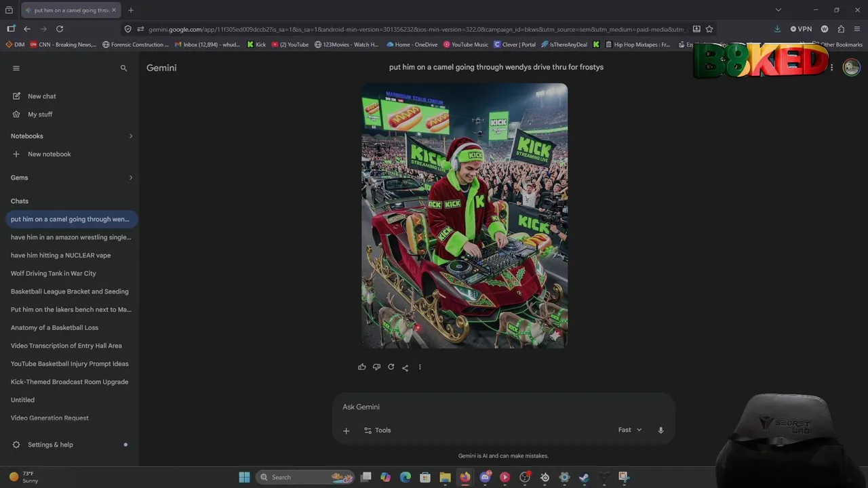868x488 pixels.
Task: Open Steam from the taskbar
Action: (584, 477)
